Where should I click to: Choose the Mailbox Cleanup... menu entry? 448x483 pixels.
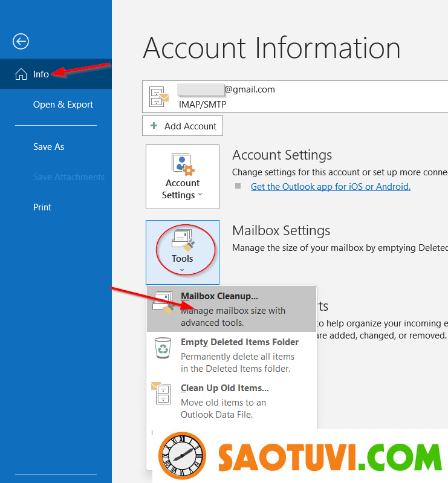pos(219,296)
